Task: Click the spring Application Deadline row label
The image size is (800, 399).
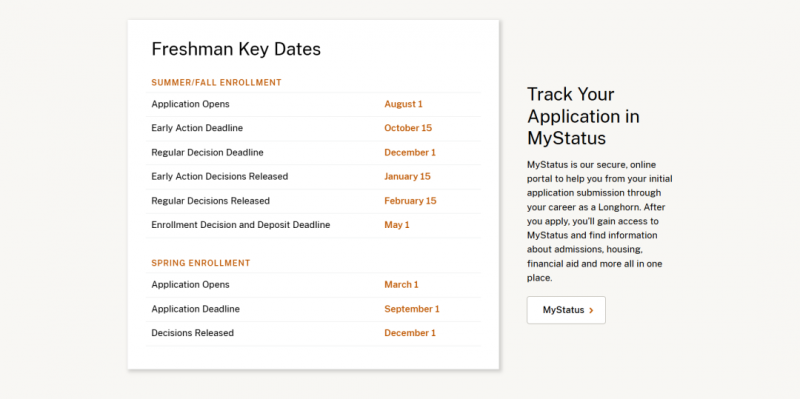Action: coord(195,309)
